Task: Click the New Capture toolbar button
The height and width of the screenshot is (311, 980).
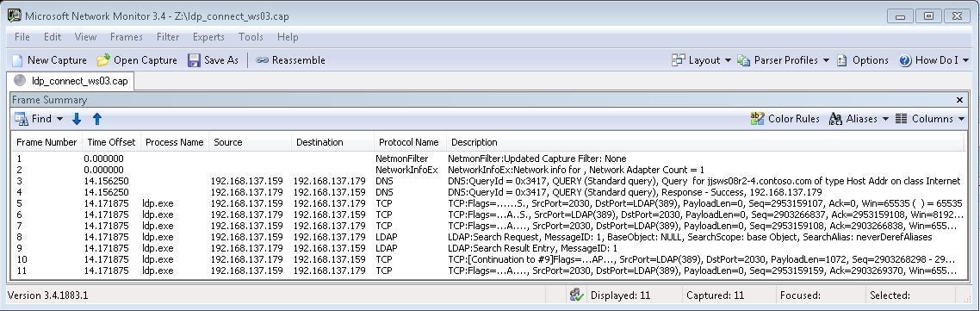Action: coord(49,60)
